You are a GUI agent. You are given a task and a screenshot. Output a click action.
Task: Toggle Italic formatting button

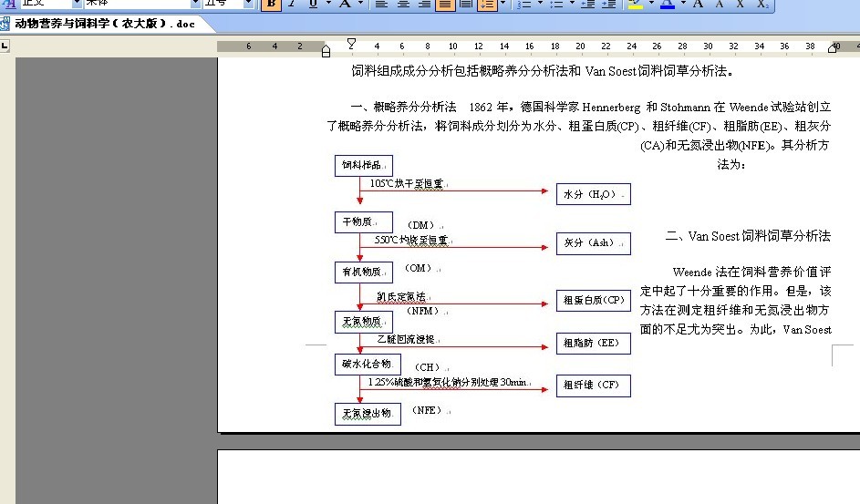[292, 5]
